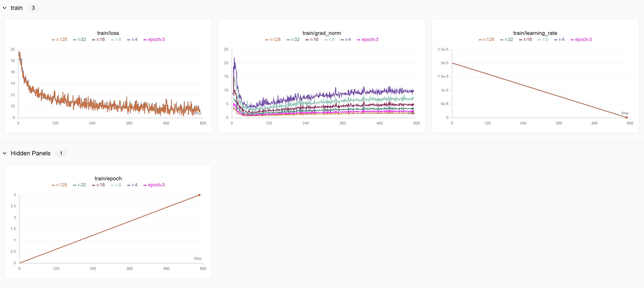Click r-32 legend entry in train/loss chart
Screen dimensions: 644x288
click(82, 39)
